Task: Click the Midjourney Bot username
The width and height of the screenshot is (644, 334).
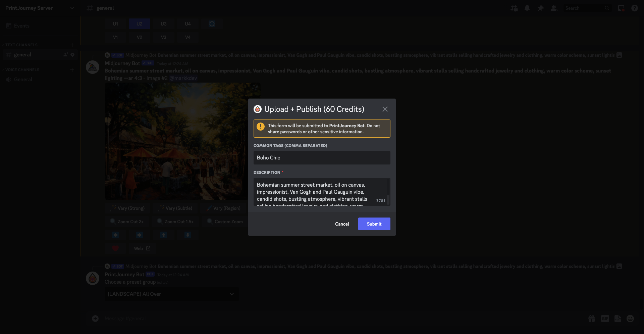Action: coord(122,63)
